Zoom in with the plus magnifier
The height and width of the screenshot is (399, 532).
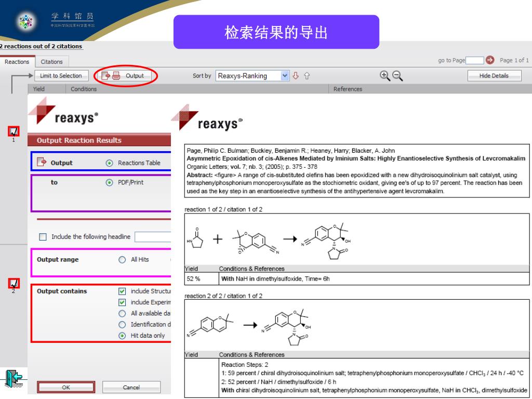click(385, 76)
